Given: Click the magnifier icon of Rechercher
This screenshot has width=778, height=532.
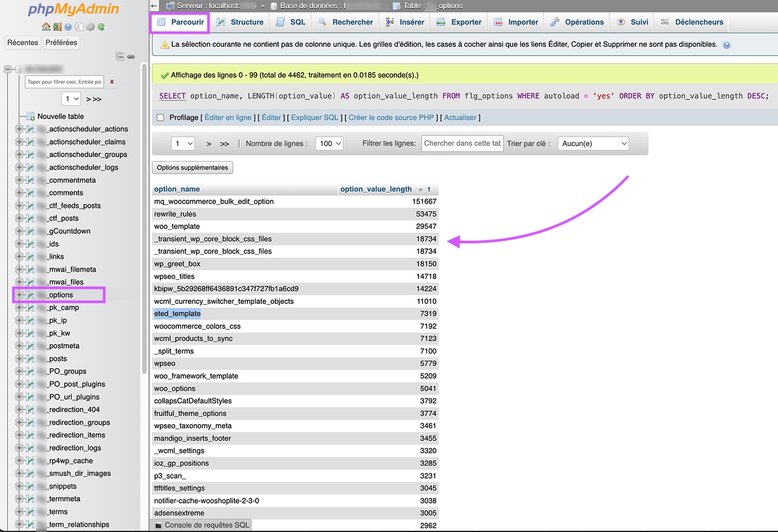Looking at the screenshot, I should pos(323,22).
